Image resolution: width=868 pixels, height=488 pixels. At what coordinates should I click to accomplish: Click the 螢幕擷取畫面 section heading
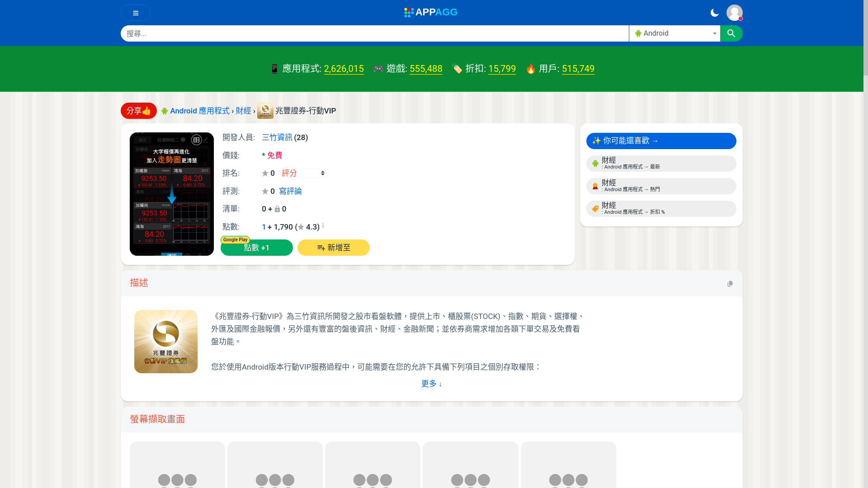157,419
